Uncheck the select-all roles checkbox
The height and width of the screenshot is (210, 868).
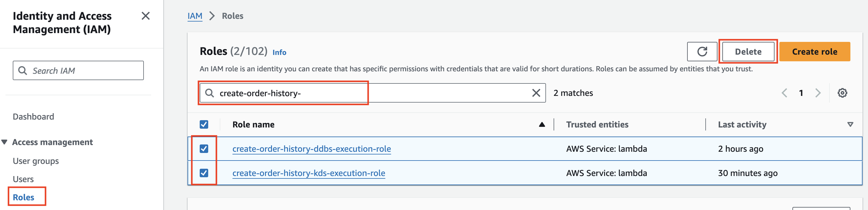204,124
